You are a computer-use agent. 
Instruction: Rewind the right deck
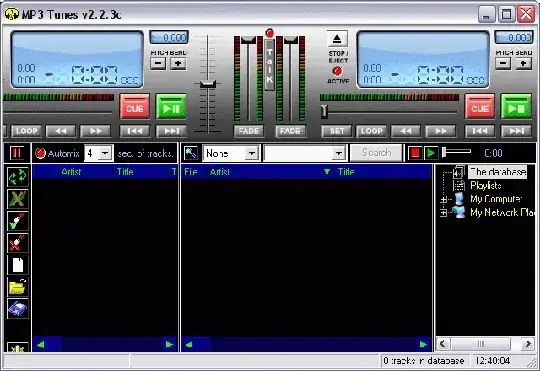[x=406, y=131]
